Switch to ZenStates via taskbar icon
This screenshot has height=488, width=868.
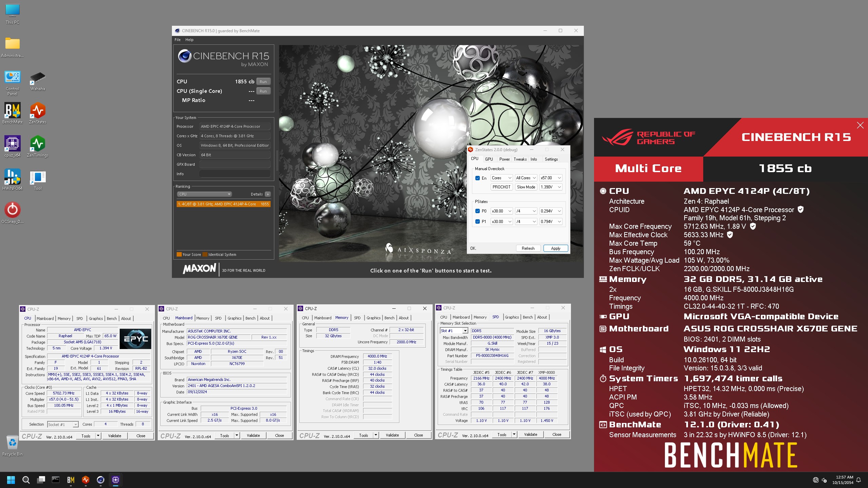pyautogui.click(x=85, y=480)
